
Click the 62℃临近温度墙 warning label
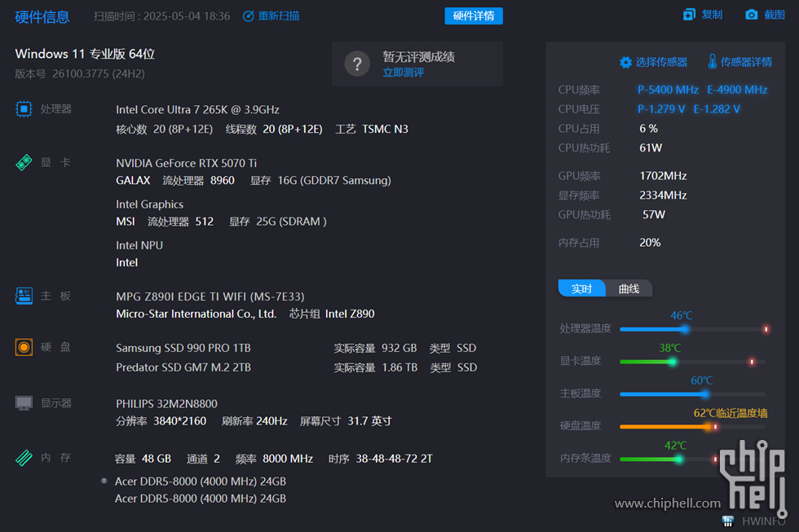point(731,413)
